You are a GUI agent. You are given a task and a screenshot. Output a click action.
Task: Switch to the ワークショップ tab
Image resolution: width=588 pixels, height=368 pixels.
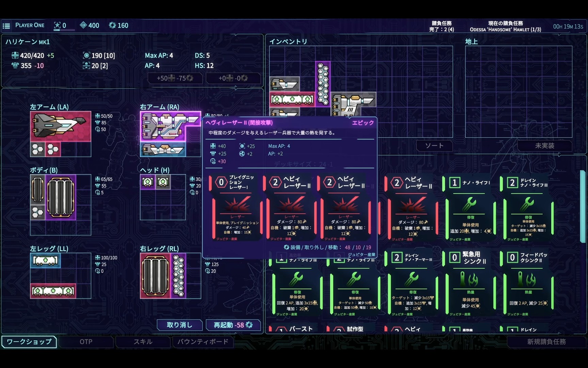29,342
